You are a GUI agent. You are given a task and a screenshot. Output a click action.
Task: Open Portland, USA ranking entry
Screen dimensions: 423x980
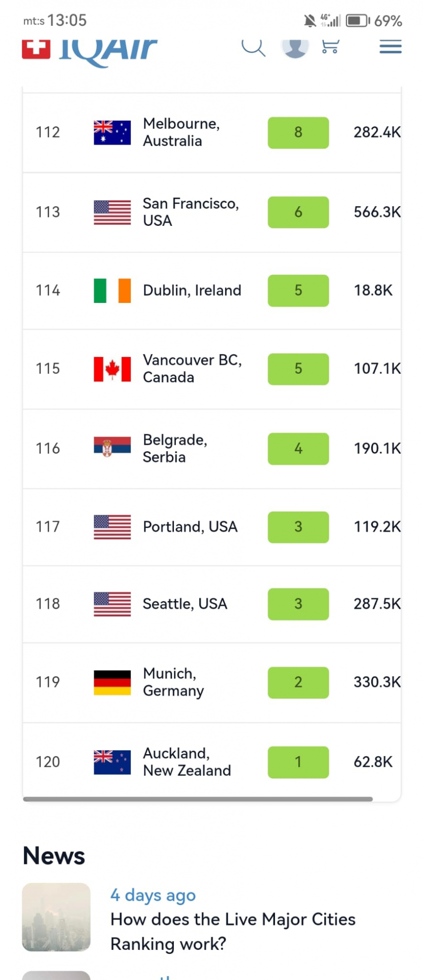coord(190,527)
